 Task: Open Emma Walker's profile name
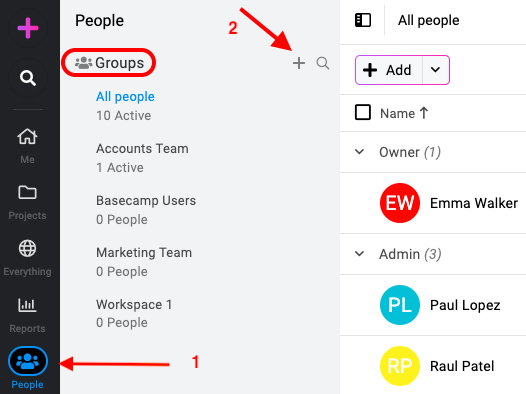click(474, 203)
